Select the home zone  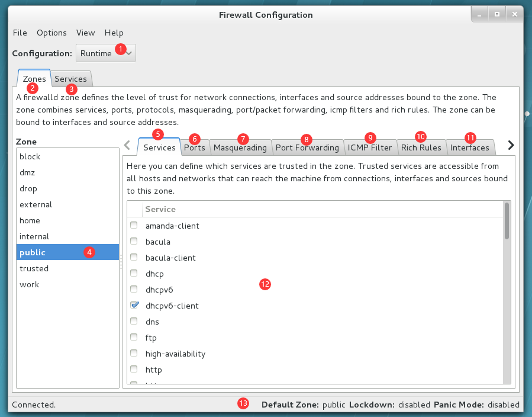click(67, 220)
